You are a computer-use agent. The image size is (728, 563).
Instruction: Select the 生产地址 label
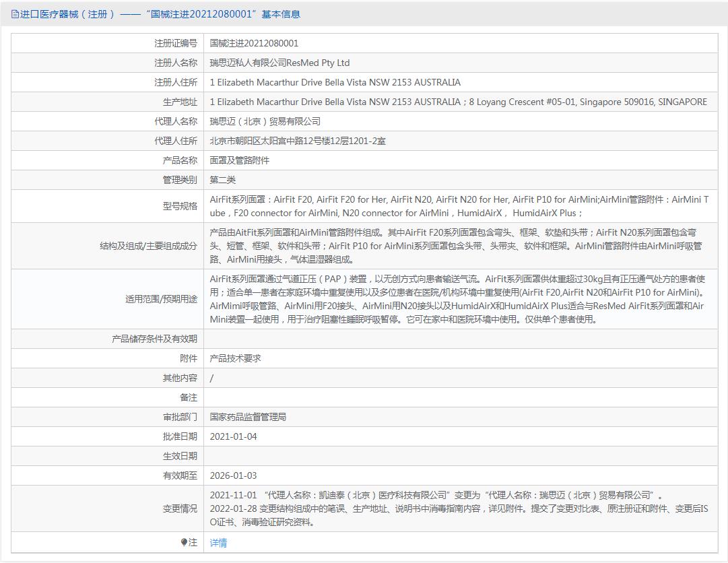point(180,102)
